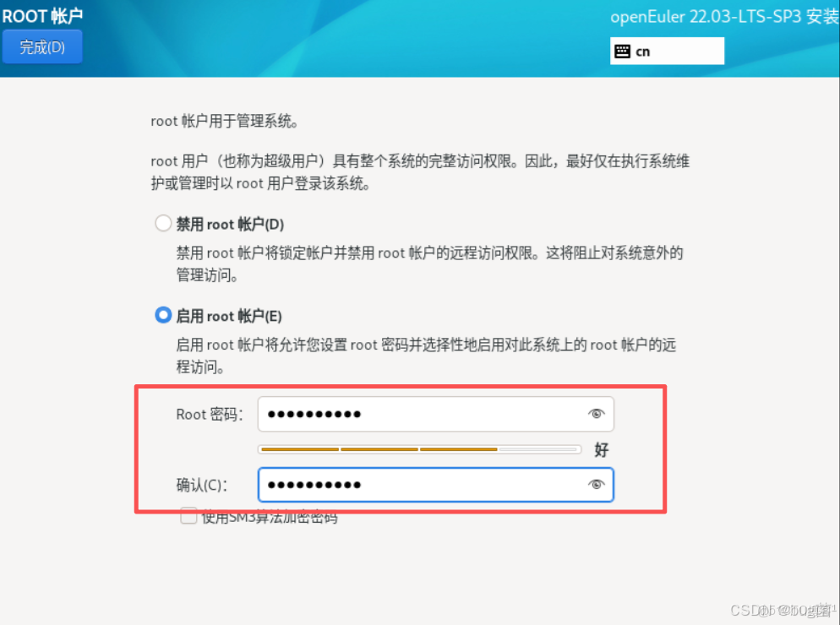Show Root 密码 text via its eye icon

coord(597,414)
